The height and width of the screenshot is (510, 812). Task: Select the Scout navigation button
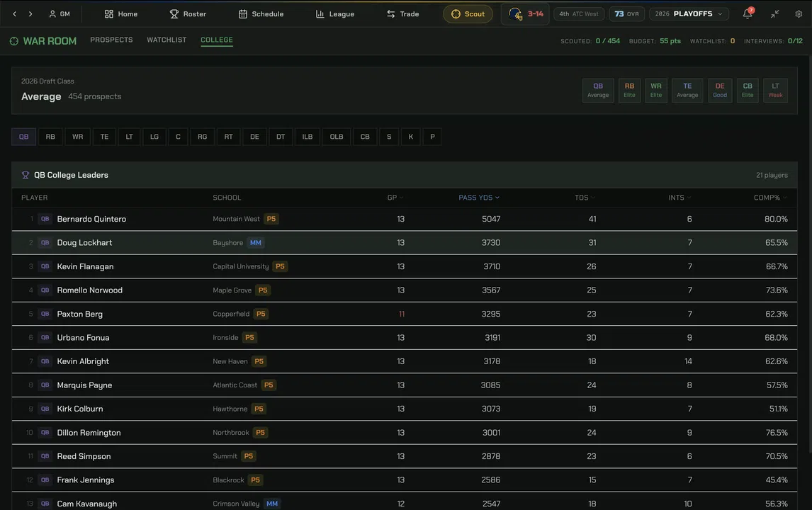pos(468,14)
